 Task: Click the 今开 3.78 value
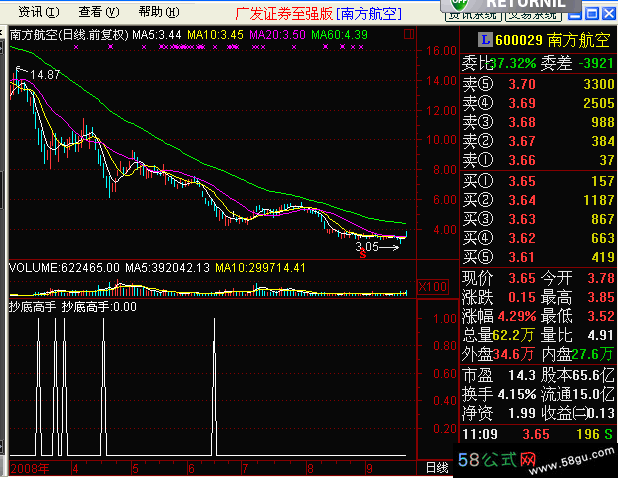coord(601,279)
